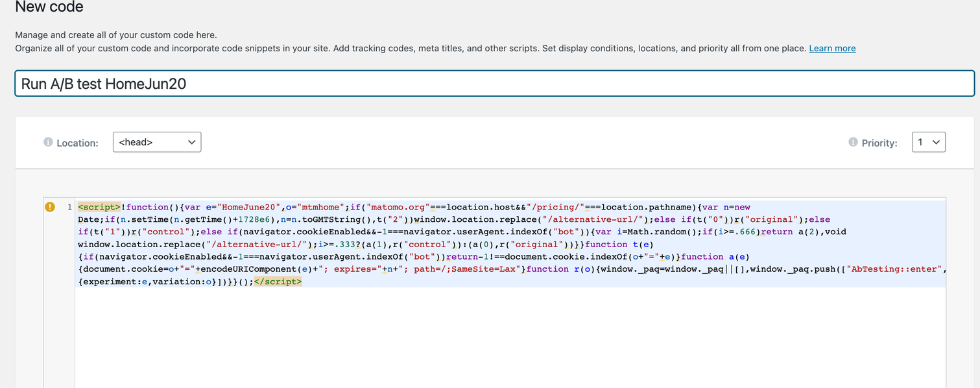Click the 'New code' page heading
The image size is (980, 388).
(49, 8)
